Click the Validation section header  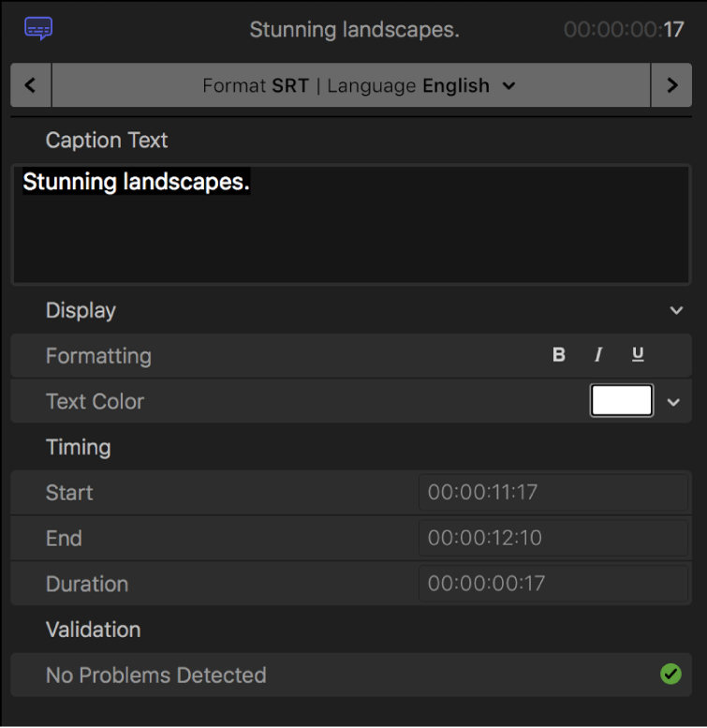tap(93, 630)
